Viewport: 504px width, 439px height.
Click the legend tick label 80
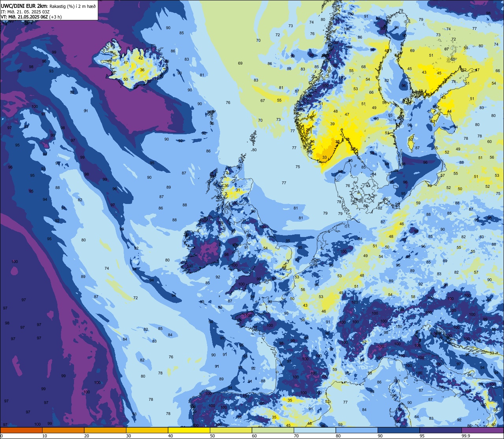tap(338, 436)
